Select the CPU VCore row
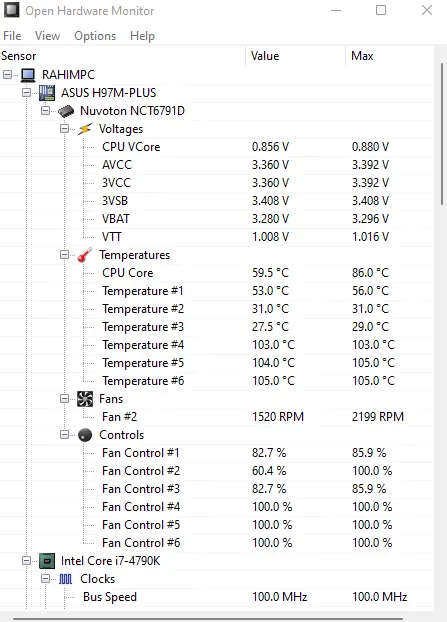This screenshot has width=447, height=622. (x=217, y=147)
